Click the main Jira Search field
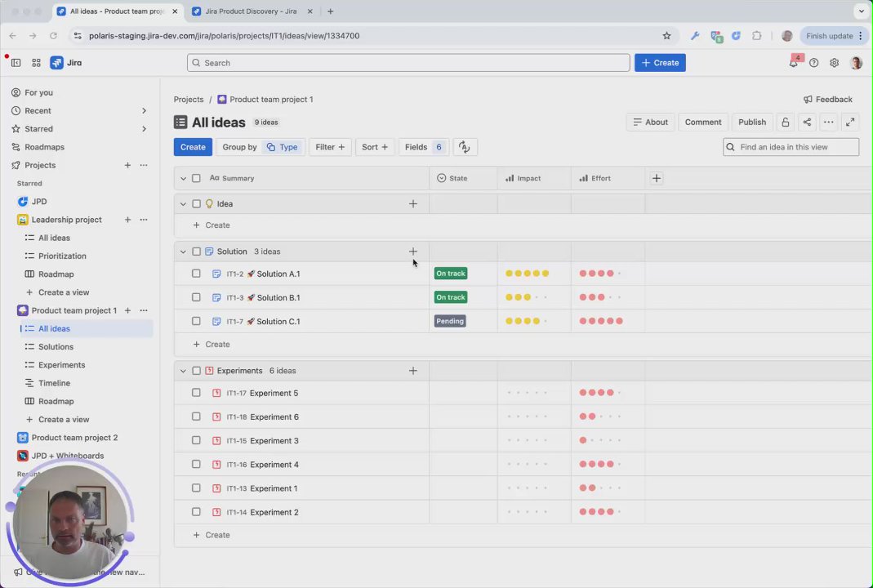Viewport: 873px width, 588px height. 408,63
